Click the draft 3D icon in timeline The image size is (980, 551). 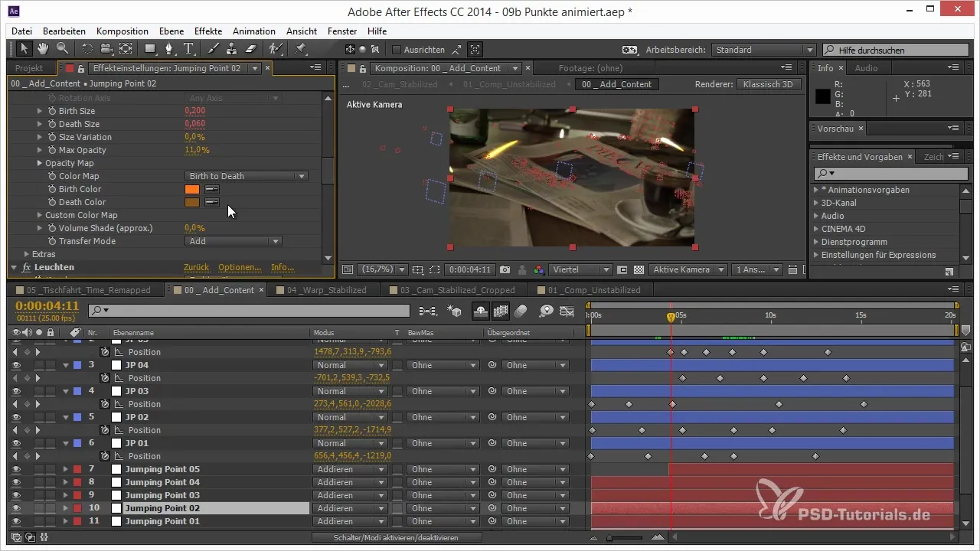coord(455,311)
